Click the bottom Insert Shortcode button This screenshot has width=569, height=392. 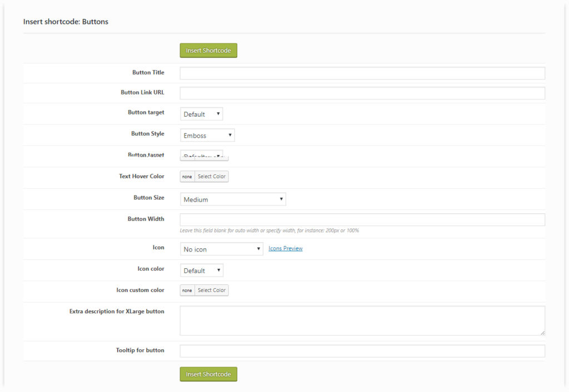[x=208, y=374]
